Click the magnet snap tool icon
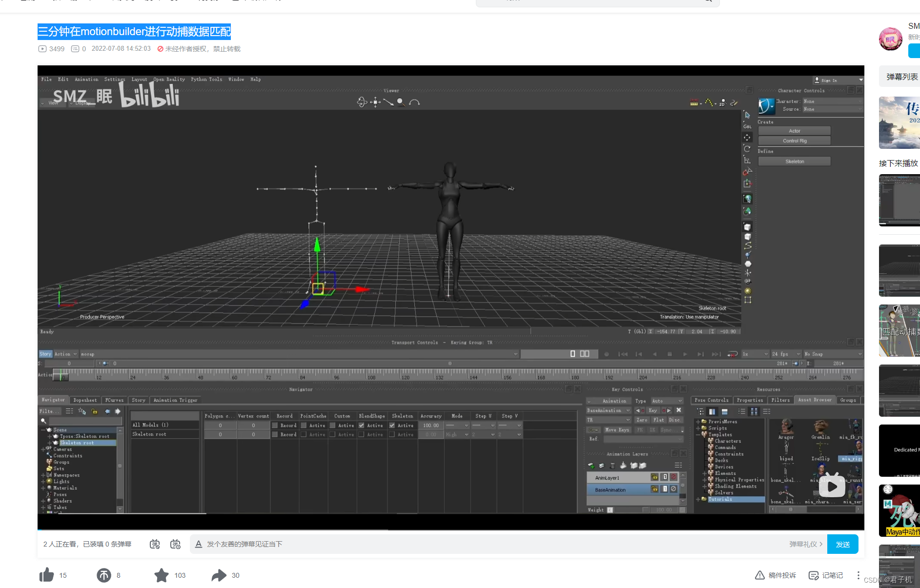 pos(747,172)
